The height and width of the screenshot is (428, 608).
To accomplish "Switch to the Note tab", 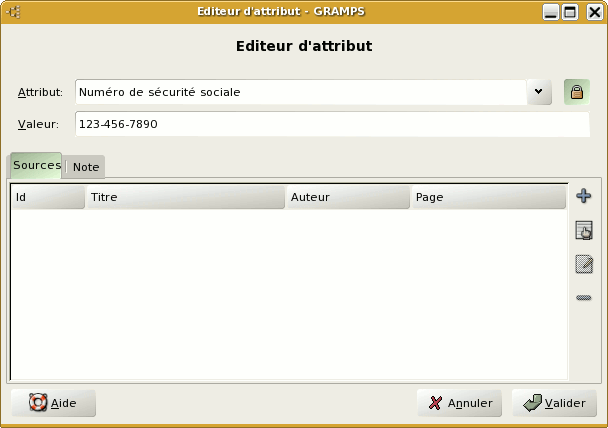I will tap(85, 168).
